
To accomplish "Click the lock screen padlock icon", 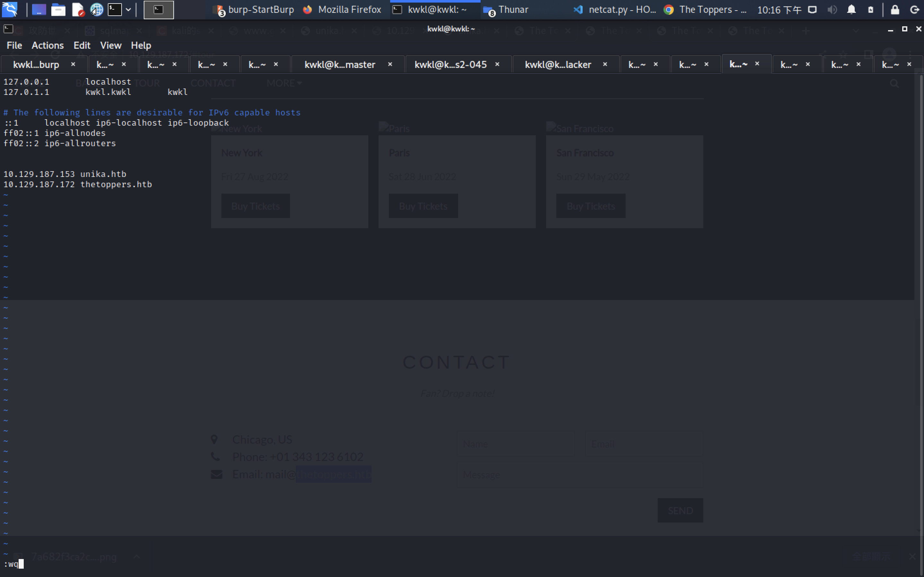I will [894, 10].
